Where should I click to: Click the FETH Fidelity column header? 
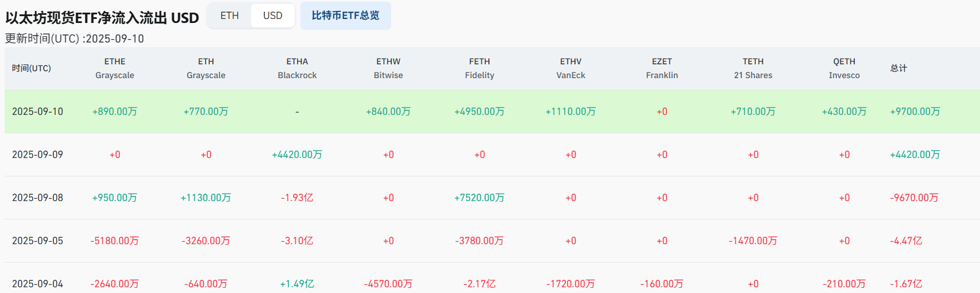point(480,68)
